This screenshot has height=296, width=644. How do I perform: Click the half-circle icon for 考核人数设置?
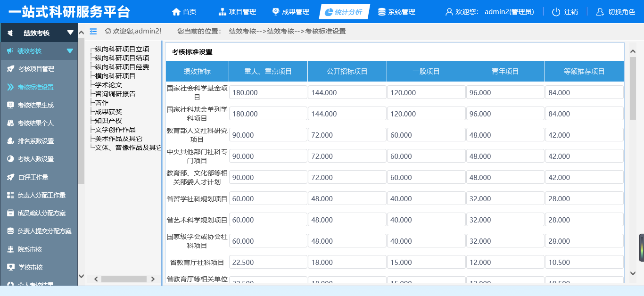coord(10,159)
